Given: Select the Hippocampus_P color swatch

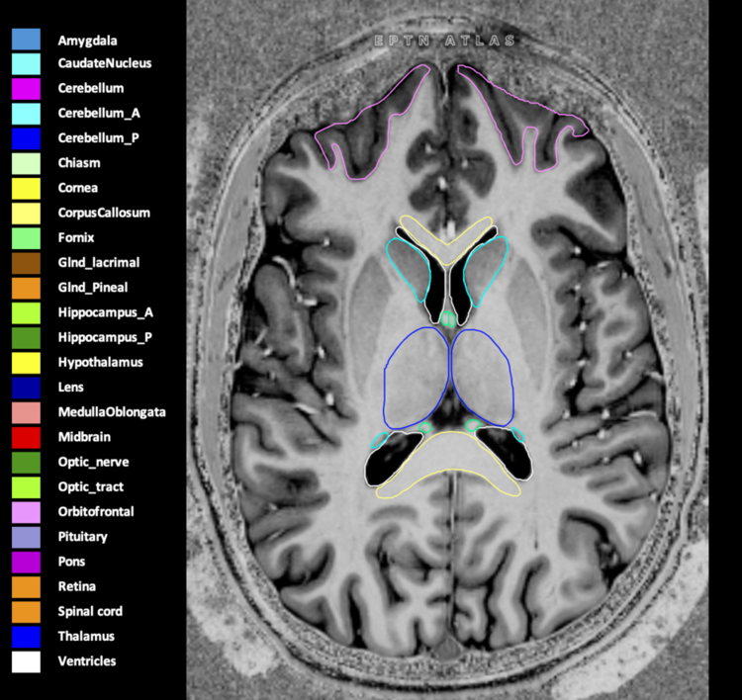Looking at the screenshot, I should [x=26, y=338].
